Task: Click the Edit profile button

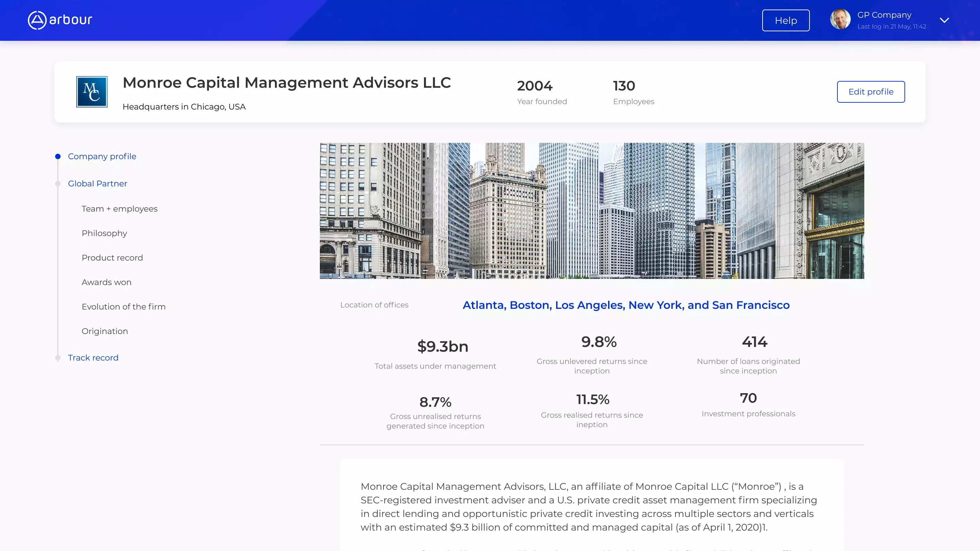Action: click(870, 91)
